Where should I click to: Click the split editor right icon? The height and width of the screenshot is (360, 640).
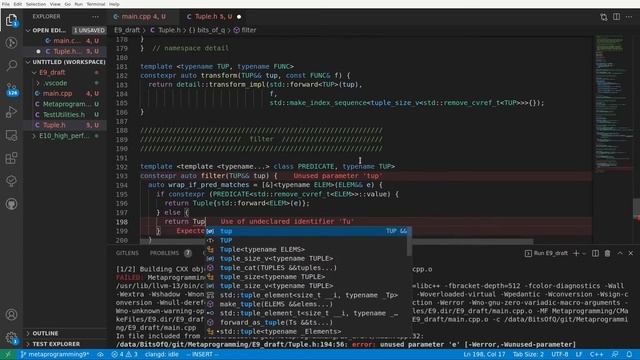click(616, 17)
